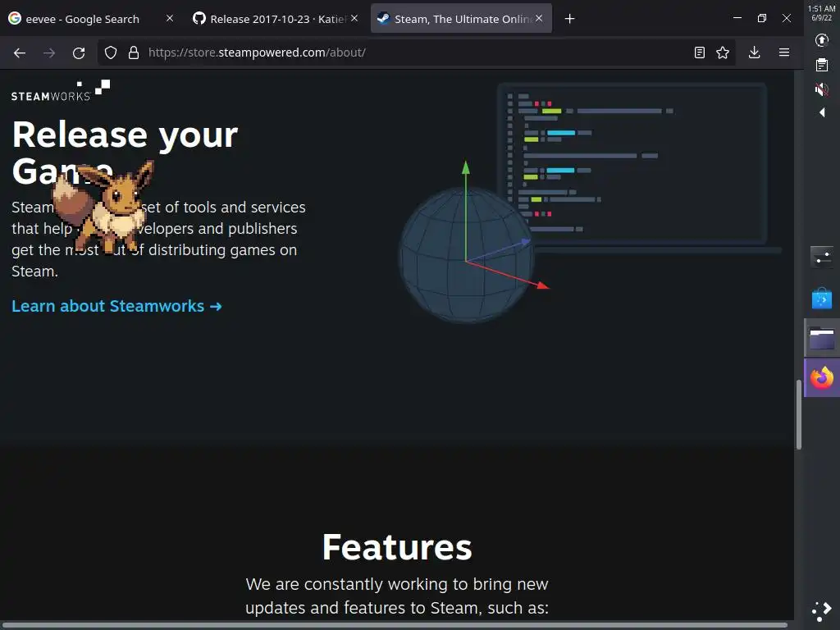
Task: Go back to the previous page
Action: pos(20,52)
